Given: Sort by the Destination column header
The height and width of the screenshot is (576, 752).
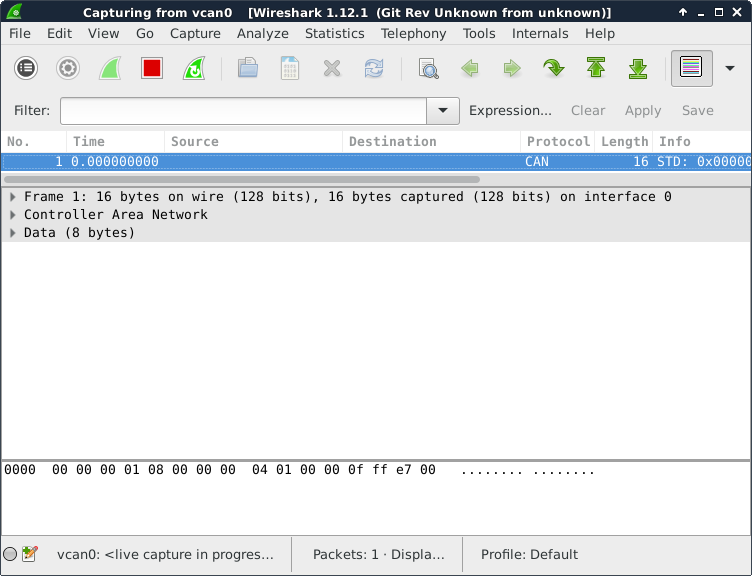Looking at the screenshot, I should [x=432, y=141].
